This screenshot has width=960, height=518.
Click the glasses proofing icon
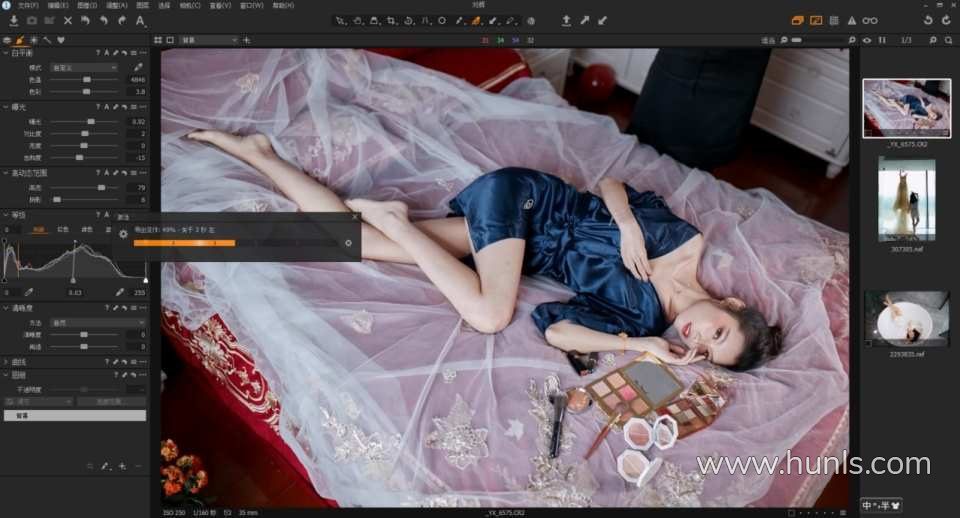[x=870, y=20]
